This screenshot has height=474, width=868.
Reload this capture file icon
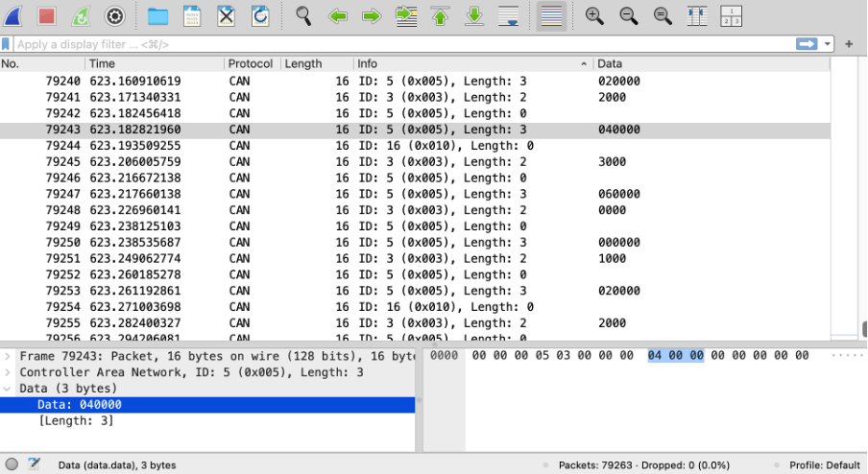click(x=260, y=16)
